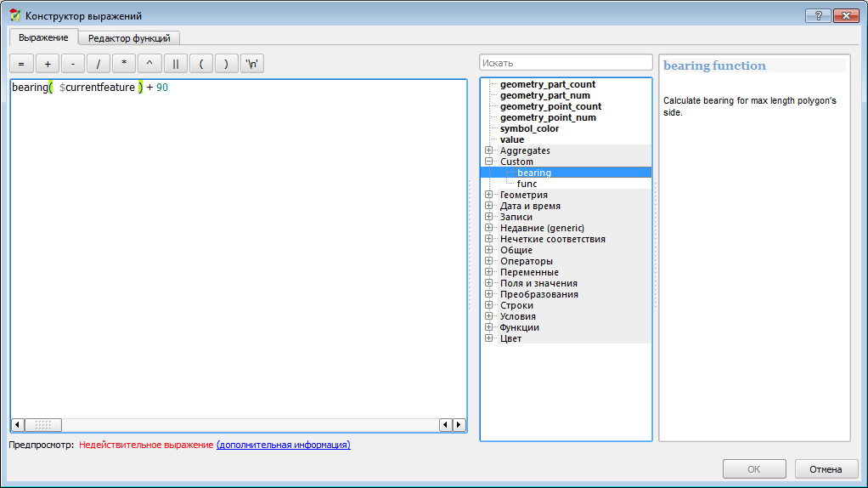The image size is (868, 488).
Task: Select value in function list
Action: coord(511,139)
